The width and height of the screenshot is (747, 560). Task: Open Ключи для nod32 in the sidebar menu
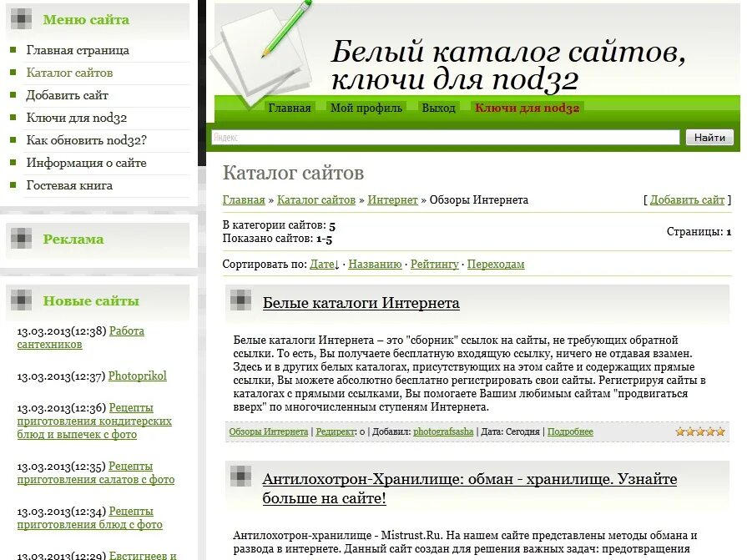[x=77, y=118]
